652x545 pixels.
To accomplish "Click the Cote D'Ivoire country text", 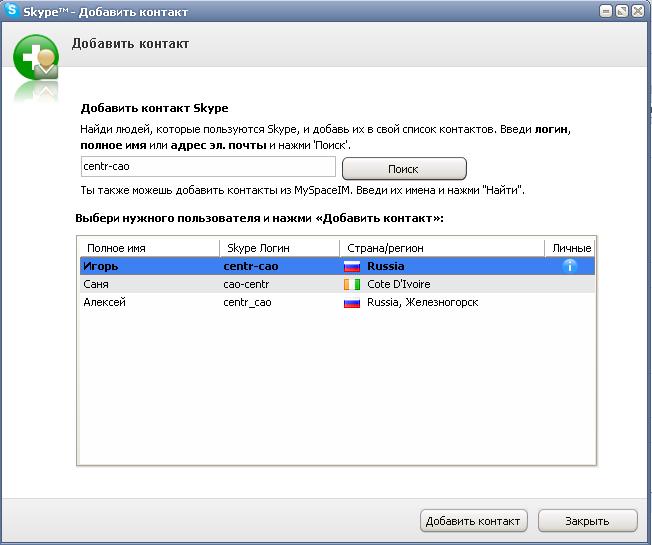I will pyautogui.click(x=399, y=284).
